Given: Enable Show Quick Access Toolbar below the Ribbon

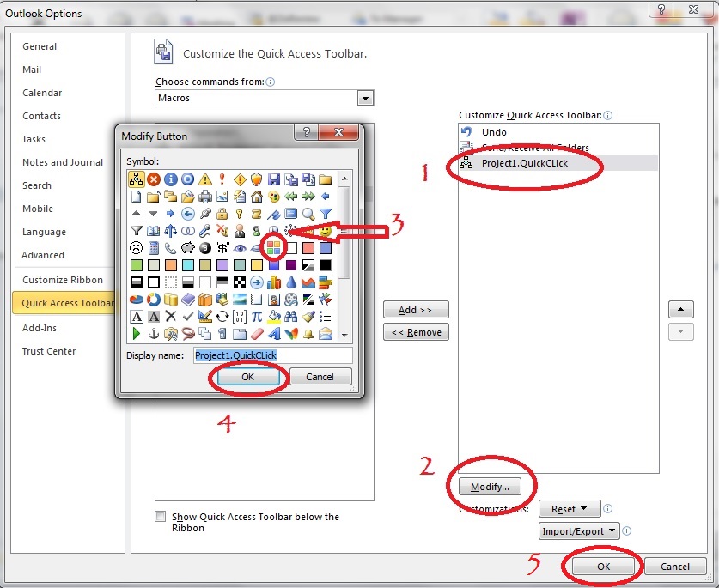Looking at the screenshot, I should [160, 516].
